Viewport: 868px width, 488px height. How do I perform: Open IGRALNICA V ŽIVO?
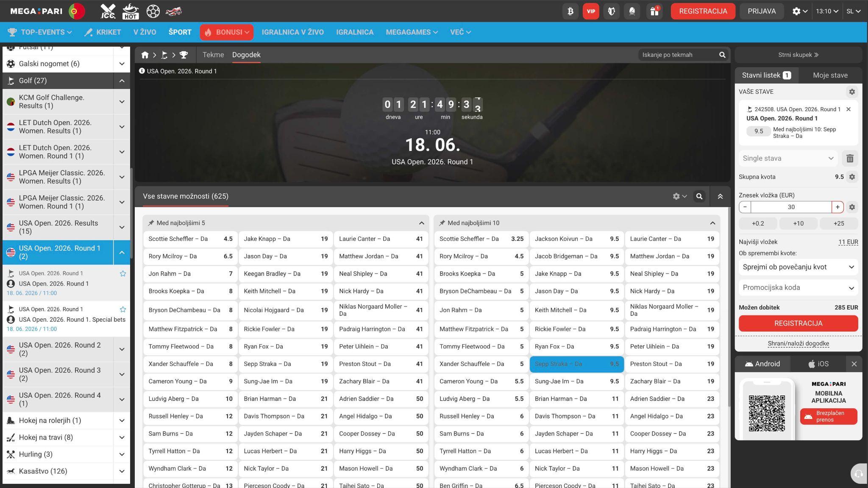tap(293, 32)
